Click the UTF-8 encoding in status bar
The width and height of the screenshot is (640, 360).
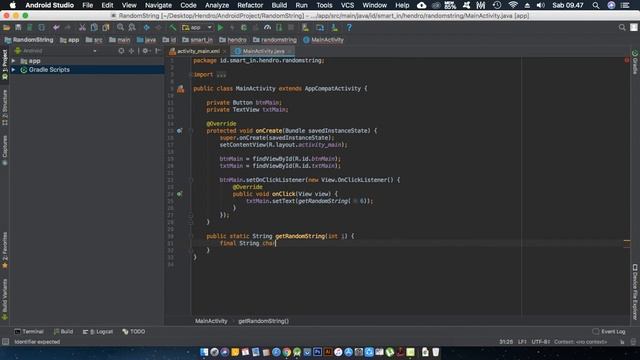[x=540, y=342]
